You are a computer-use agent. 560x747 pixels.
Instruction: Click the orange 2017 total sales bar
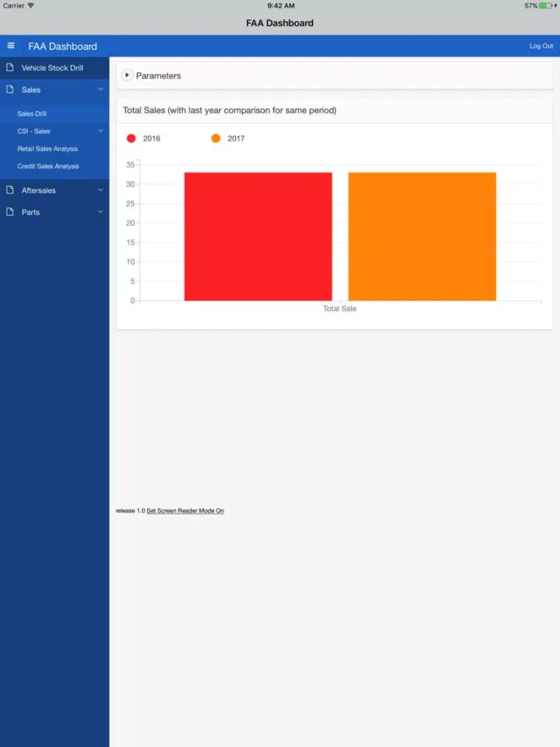pos(423,236)
